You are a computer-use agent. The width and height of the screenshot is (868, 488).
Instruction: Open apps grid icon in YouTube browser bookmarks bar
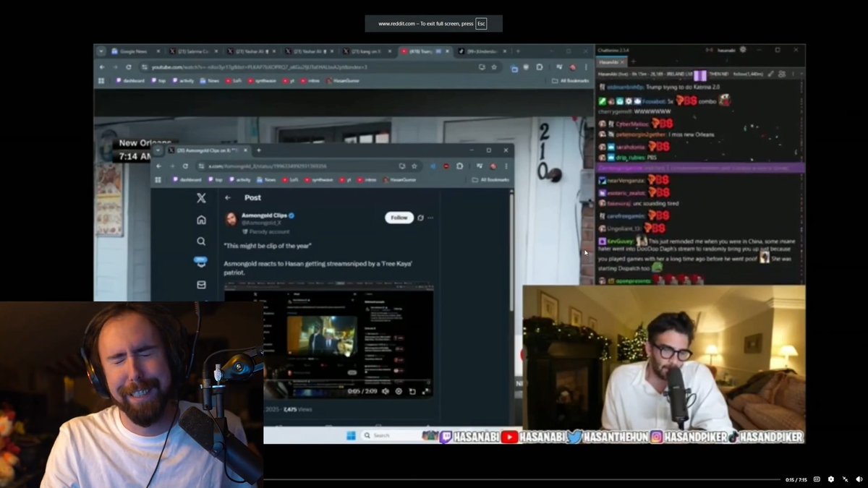click(102, 80)
